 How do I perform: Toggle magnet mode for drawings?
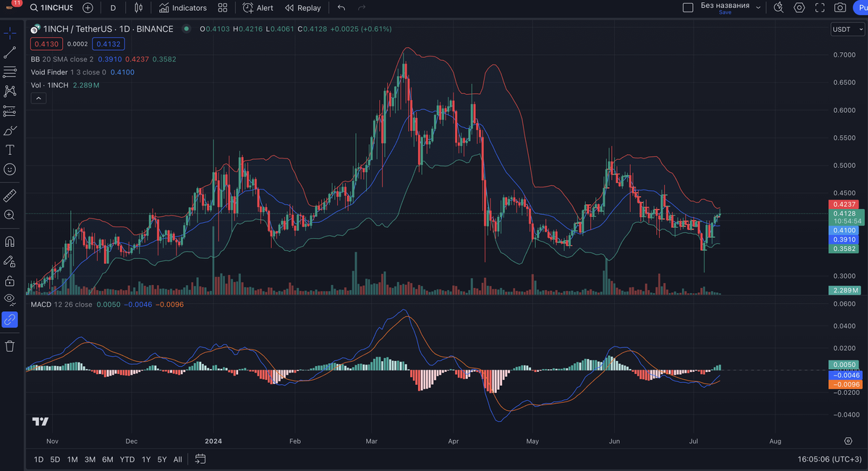coord(10,241)
